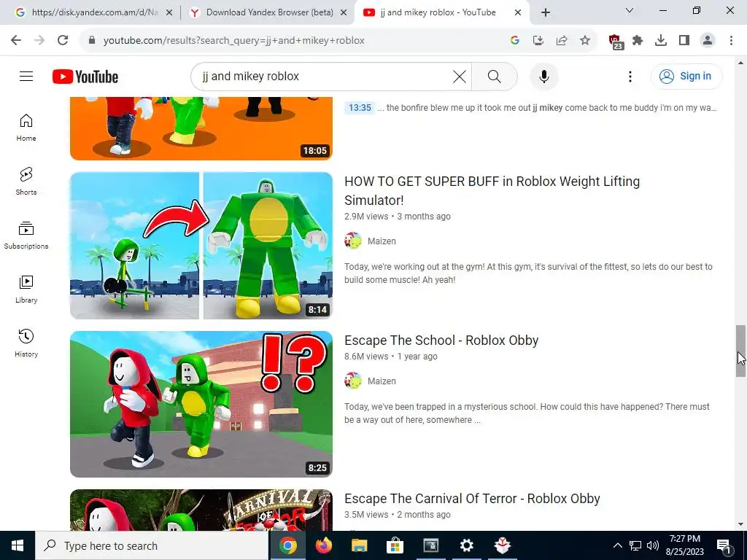Clear the search query with the X
The height and width of the screenshot is (560, 747).
click(460, 76)
